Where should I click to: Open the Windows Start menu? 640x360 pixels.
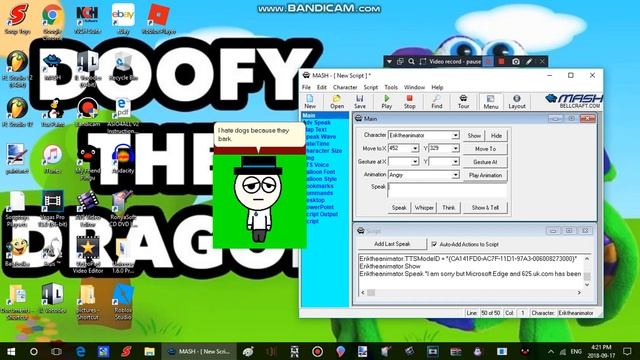tap(11, 351)
